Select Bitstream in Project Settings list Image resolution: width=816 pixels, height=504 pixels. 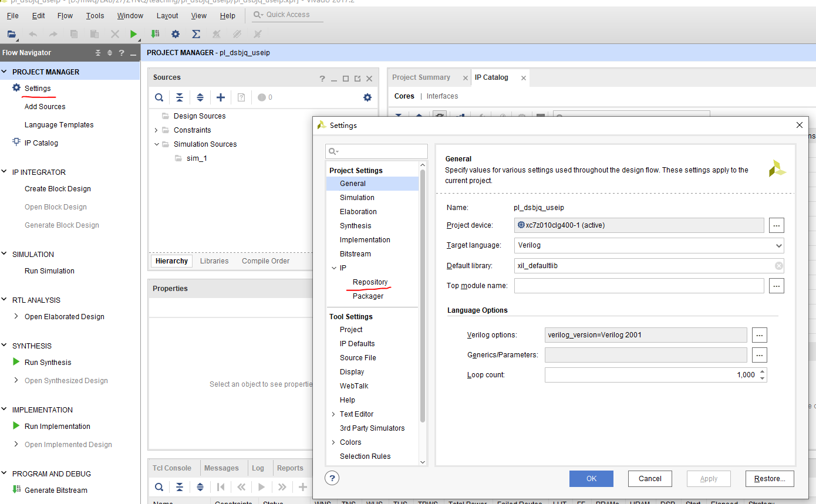pos(355,254)
